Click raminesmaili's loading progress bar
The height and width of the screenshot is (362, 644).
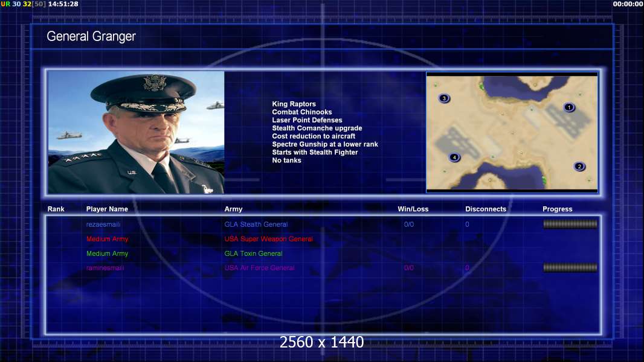point(570,268)
